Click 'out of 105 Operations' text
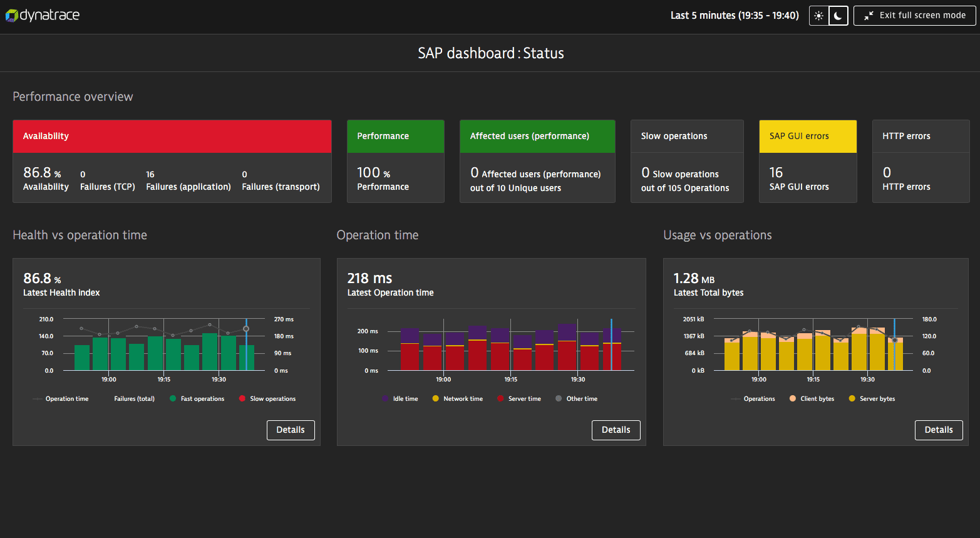 pyautogui.click(x=685, y=188)
